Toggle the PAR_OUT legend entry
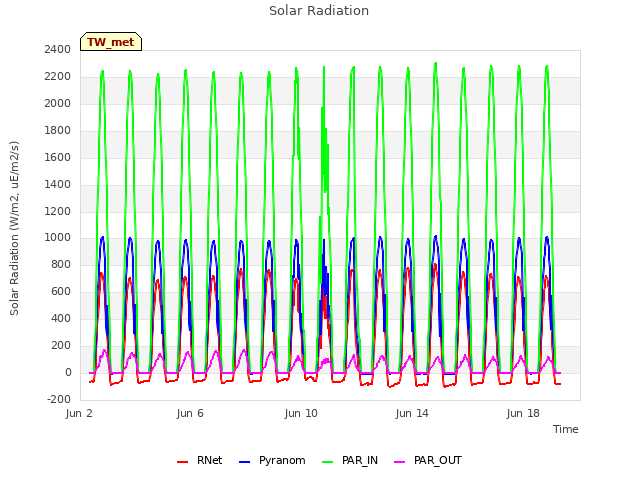The height and width of the screenshot is (480, 640). pyautogui.click(x=428, y=460)
